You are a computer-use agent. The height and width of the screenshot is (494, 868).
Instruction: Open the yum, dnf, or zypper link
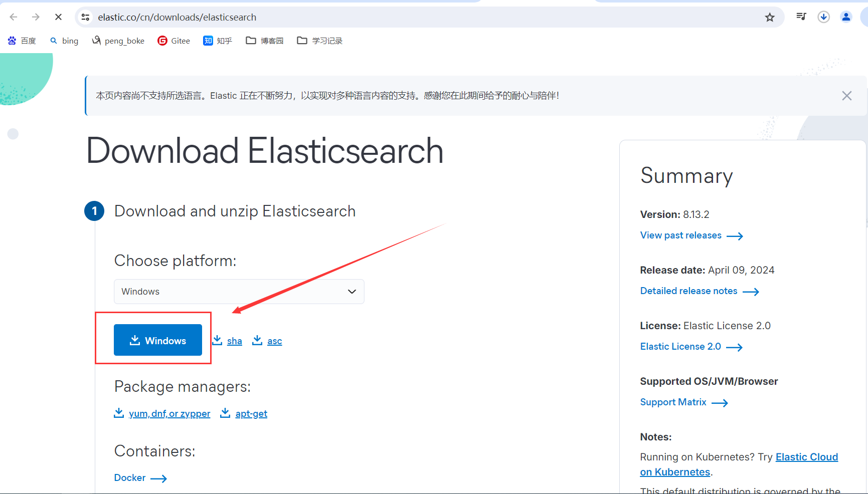[169, 414]
